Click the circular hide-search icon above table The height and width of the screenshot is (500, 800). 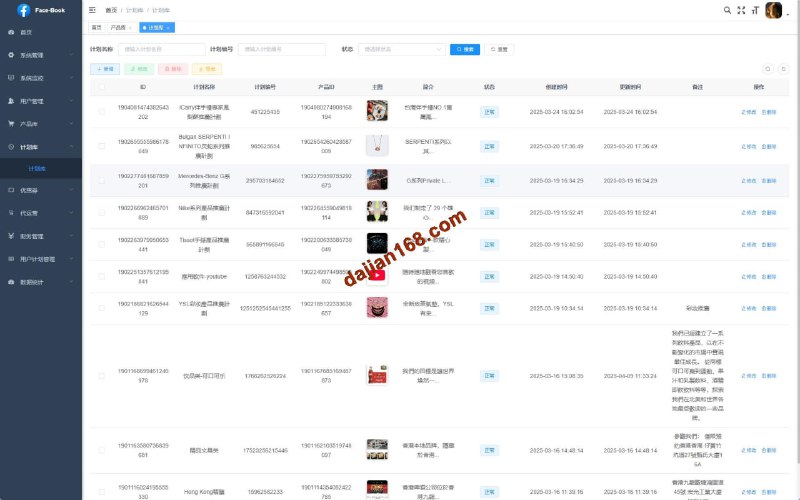tap(767, 69)
